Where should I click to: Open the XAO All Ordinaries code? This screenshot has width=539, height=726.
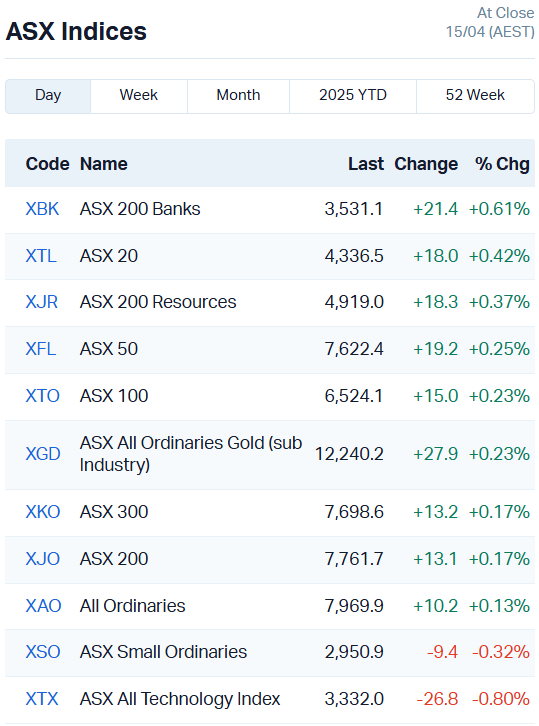tap(44, 606)
